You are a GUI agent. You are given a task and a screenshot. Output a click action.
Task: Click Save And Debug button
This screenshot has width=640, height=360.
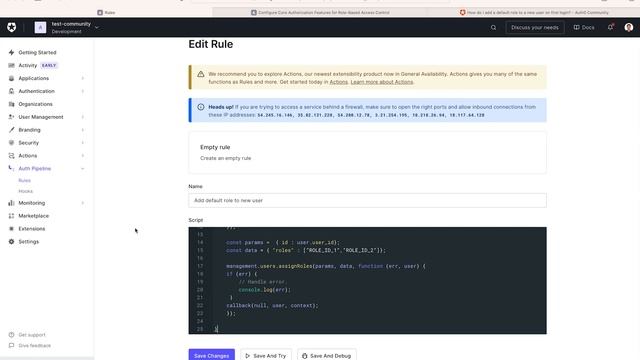[x=327, y=355]
